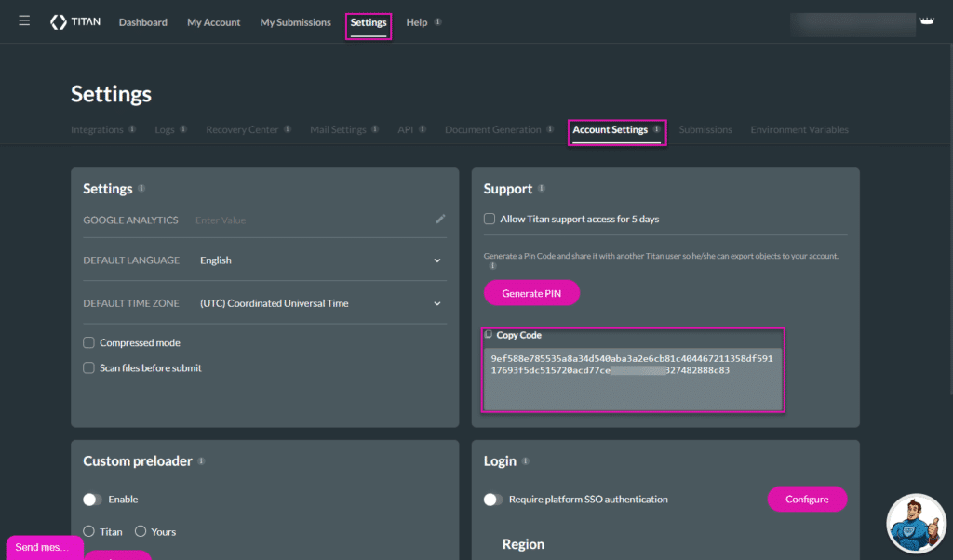Image resolution: width=953 pixels, height=560 pixels.
Task: Click the Google Analytics pencil edit icon
Action: click(440, 220)
